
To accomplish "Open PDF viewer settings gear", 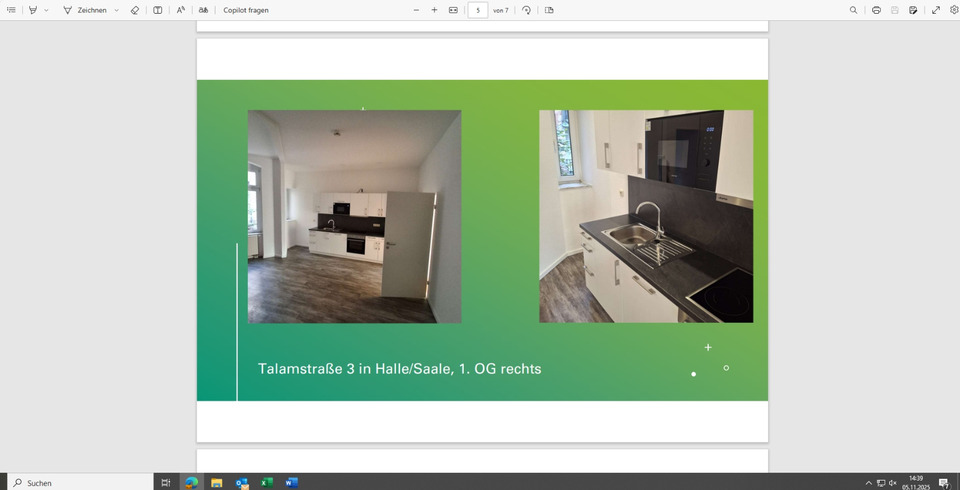I will tap(953, 10).
